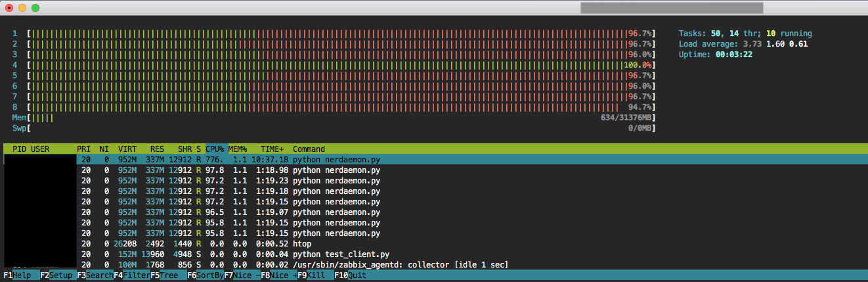Click the CPU 3 usage meter bar
The height and width of the screenshot is (282, 868).
341,55
